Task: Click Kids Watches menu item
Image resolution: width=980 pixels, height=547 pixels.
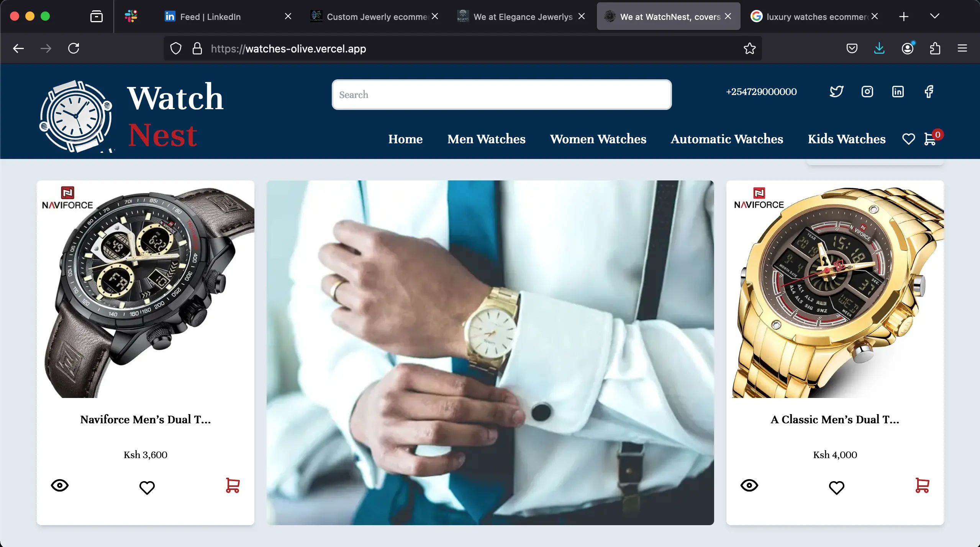Action: point(847,139)
